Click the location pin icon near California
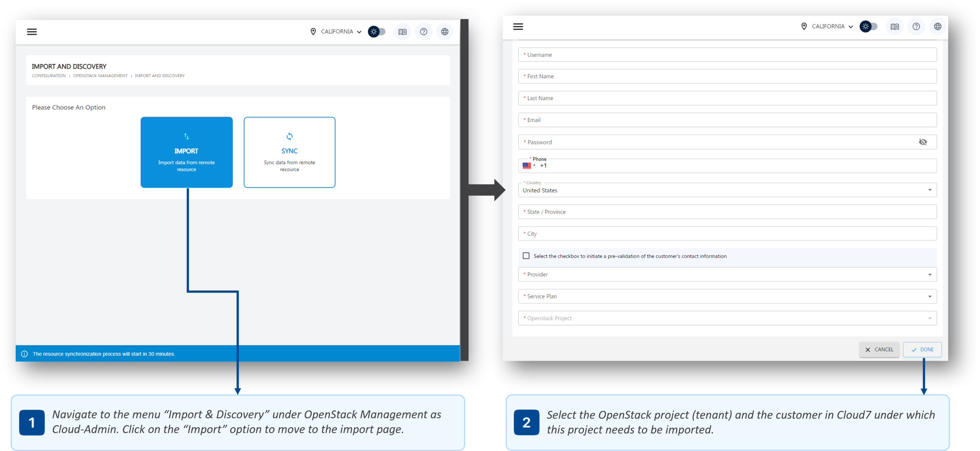The image size is (980, 451). 313,32
